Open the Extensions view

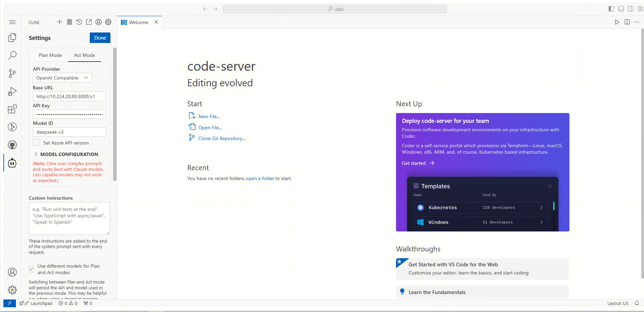12,109
